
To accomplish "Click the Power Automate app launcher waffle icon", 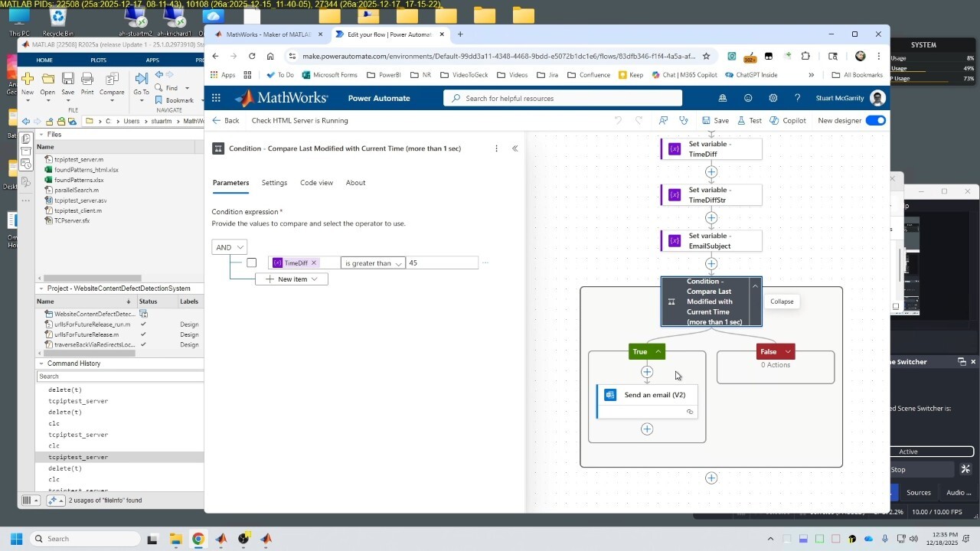I will pos(216,98).
